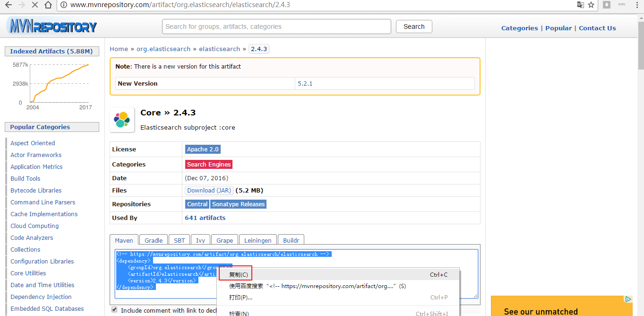
Task: Open Embedded SQL Databases category
Action: 47,308
